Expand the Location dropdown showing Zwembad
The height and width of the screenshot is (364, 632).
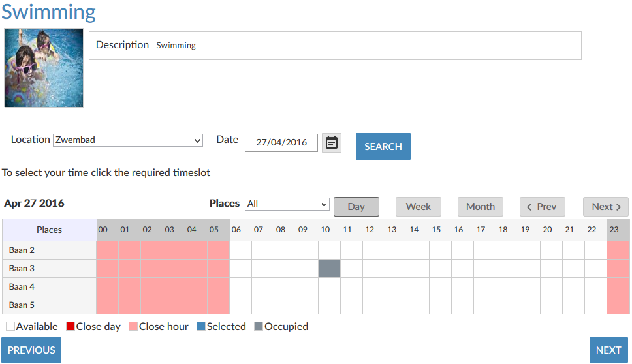tap(128, 140)
